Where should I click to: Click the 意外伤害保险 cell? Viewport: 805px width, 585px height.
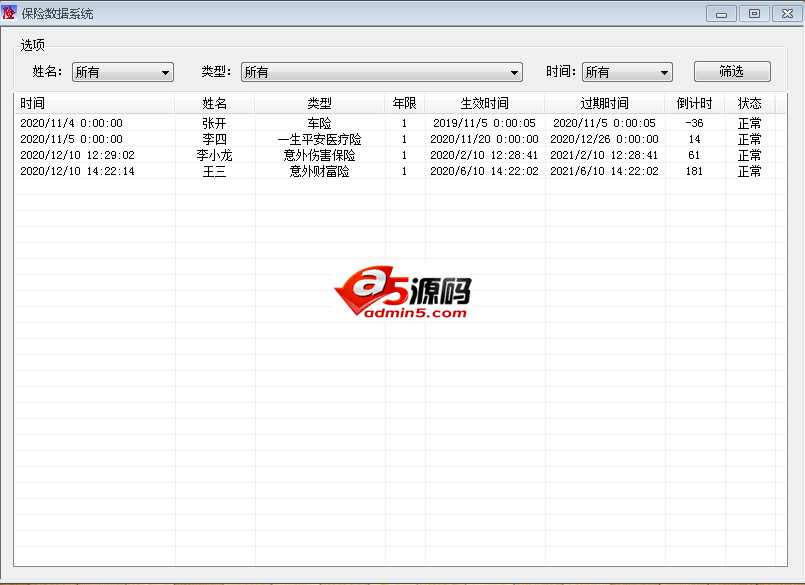319,155
